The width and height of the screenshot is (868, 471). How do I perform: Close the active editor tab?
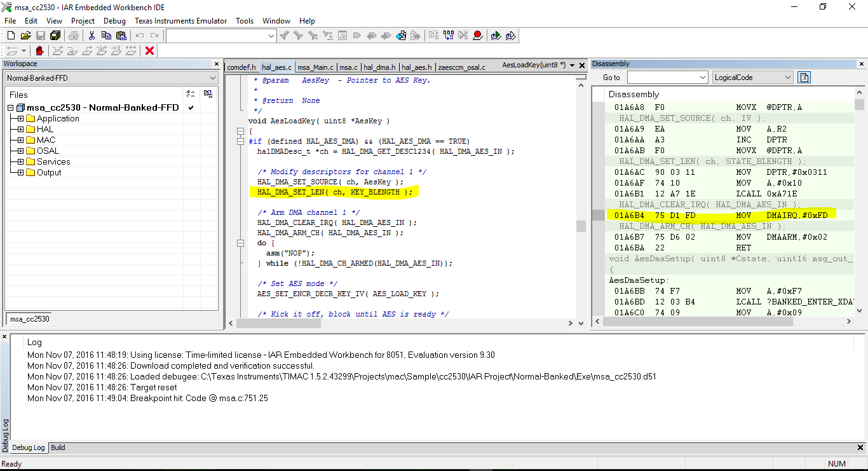583,65
